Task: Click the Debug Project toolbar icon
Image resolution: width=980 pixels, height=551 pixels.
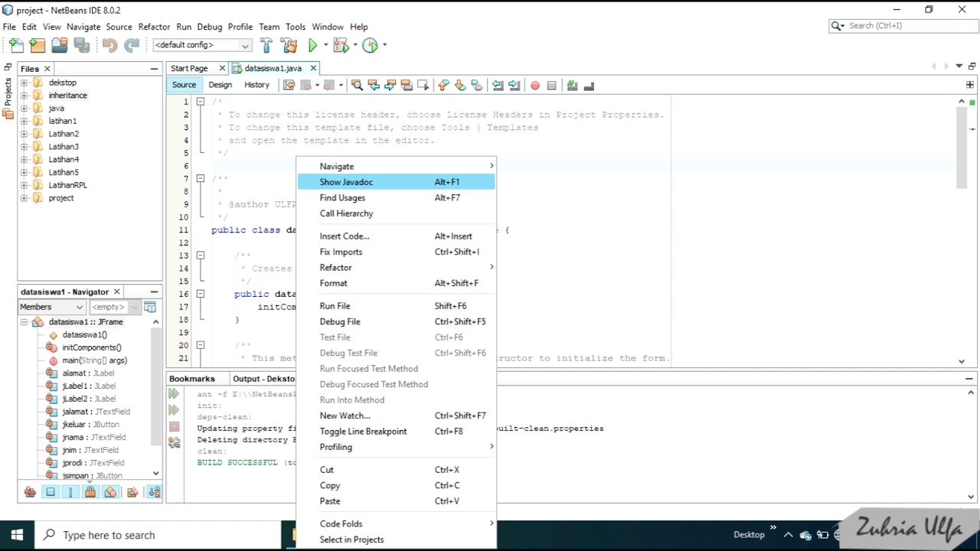Action: [341, 45]
